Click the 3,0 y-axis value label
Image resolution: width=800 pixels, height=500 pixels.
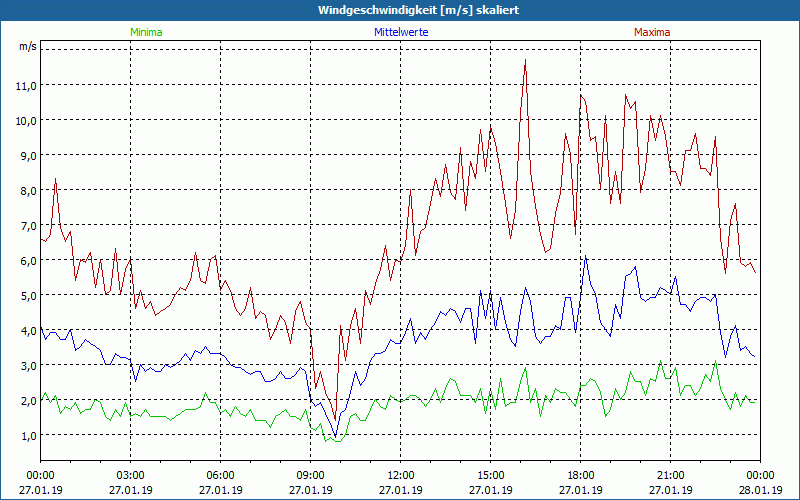tap(26, 365)
